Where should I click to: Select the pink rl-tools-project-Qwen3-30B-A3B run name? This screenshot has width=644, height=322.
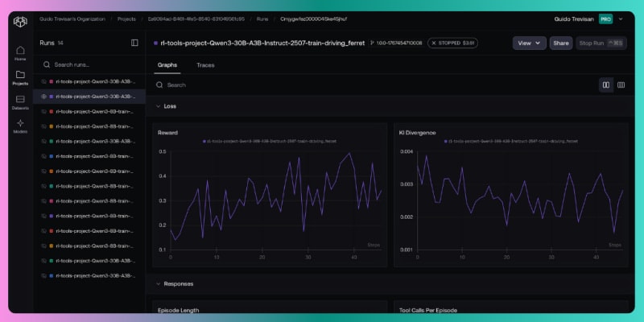(x=95, y=81)
